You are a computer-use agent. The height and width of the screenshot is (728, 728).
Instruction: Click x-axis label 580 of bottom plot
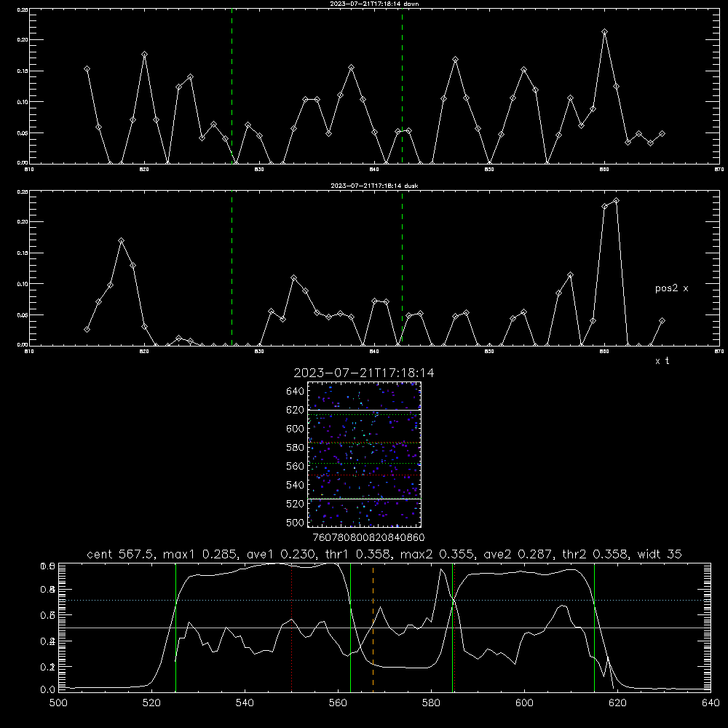[x=431, y=703]
